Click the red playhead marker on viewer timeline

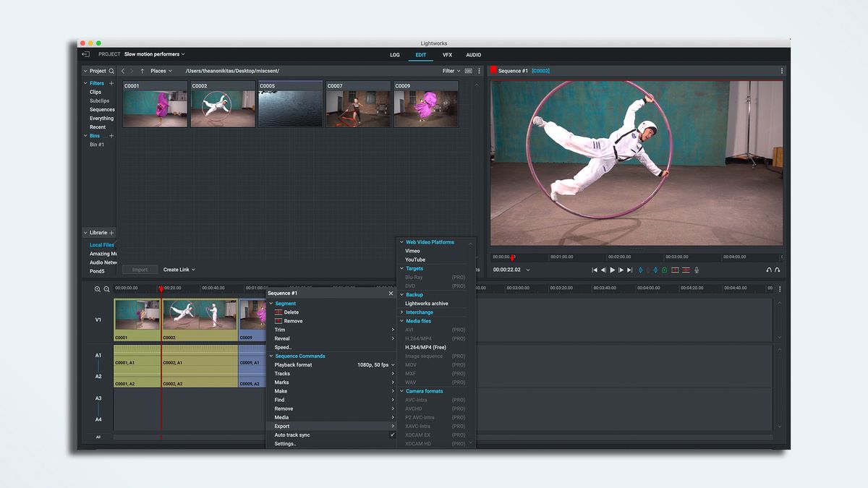click(512, 257)
